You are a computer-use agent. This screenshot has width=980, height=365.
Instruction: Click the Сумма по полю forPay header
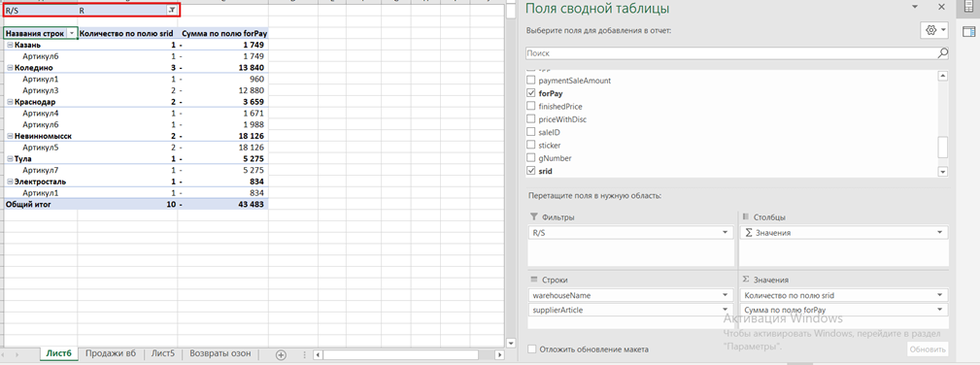tap(223, 33)
